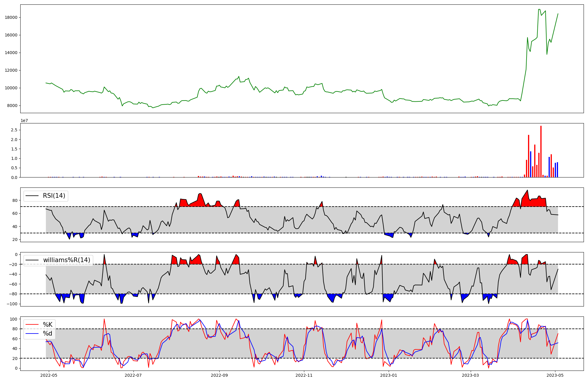Image resolution: width=588 pixels, height=382 pixels.
Task: Click the black RSI(14) legend line sample
Action: [32, 196]
